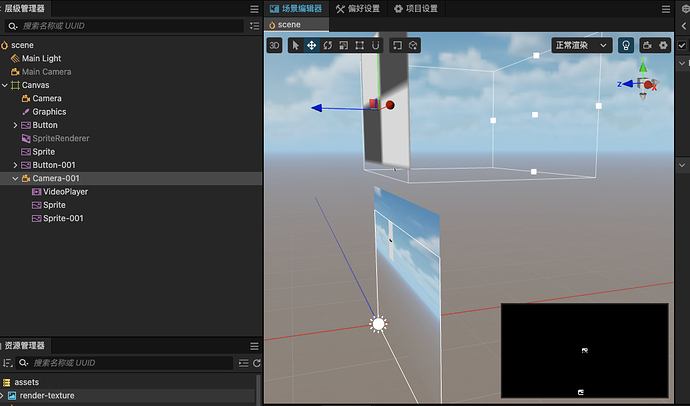Select the VideoPlayer node

[x=65, y=192]
